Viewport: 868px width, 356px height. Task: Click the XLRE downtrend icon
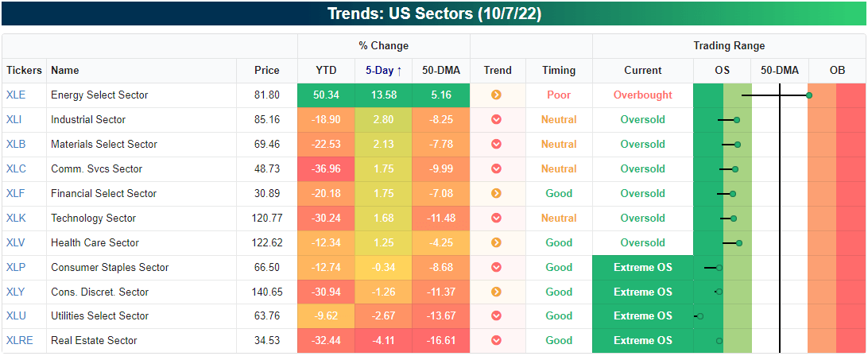[x=496, y=341]
